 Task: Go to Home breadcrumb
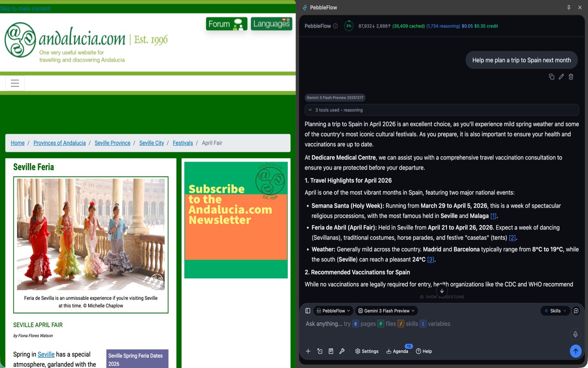(x=17, y=143)
